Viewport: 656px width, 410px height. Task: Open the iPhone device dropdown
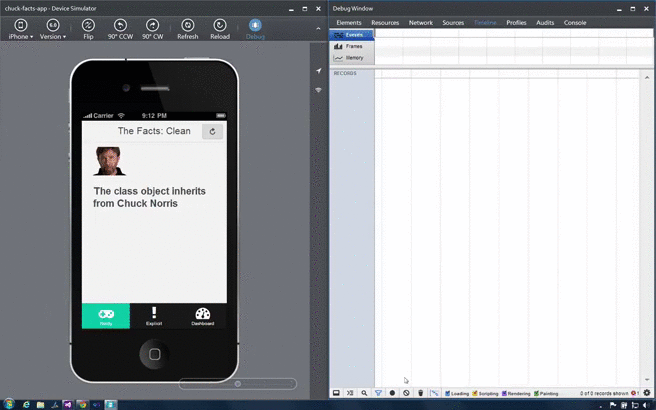coord(20,29)
